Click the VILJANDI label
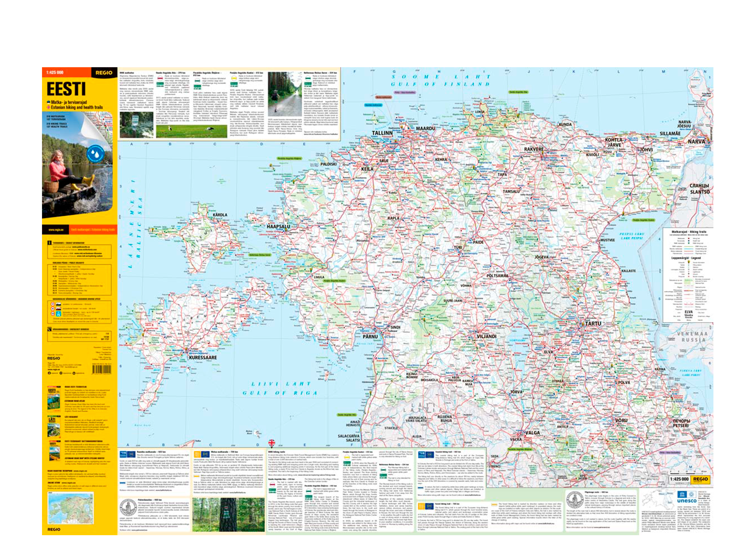 (x=487, y=336)
